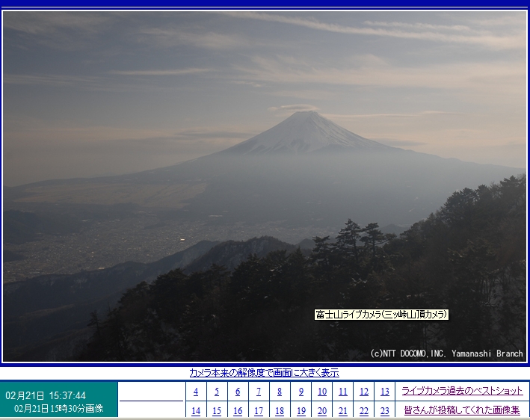This screenshot has height=420, width=530.
Task: Select the hour 4 image link
Action: [196, 392]
